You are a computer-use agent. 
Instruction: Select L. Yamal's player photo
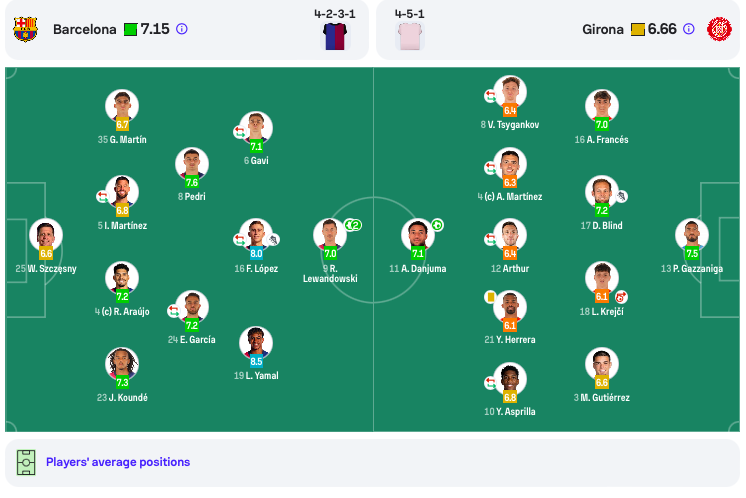256,342
